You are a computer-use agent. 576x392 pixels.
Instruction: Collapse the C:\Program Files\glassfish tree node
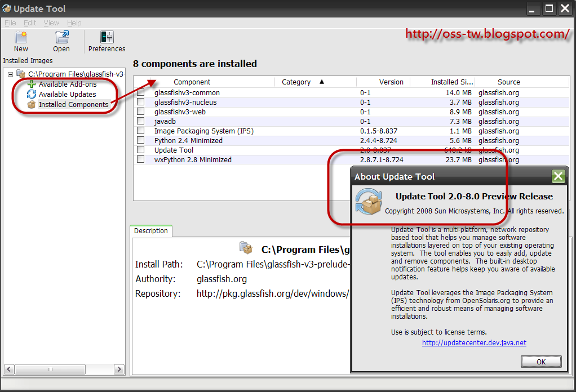(x=10, y=74)
